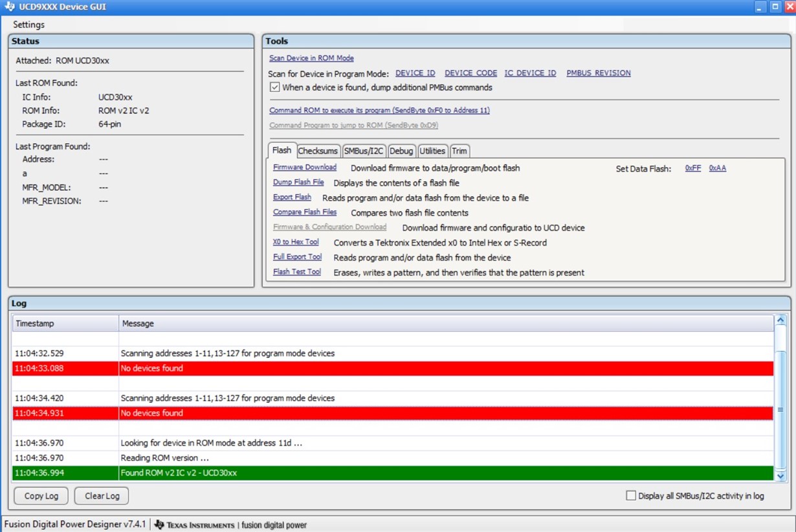The height and width of the screenshot is (532, 796).
Task: Click the MFR_MODEL label in Status
Action: pyautogui.click(x=47, y=188)
